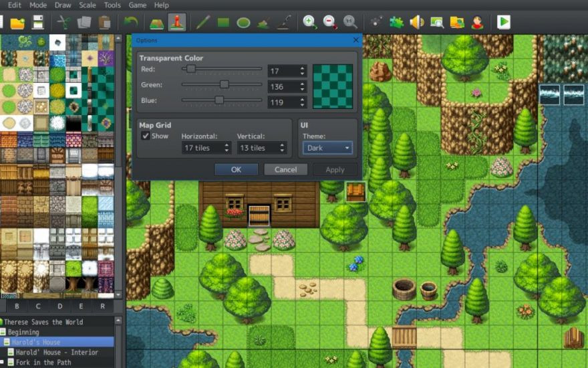Click the actual size 1:1 zoom icon
Image resolution: width=588 pixels, height=368 pixels.
point(350,22)
